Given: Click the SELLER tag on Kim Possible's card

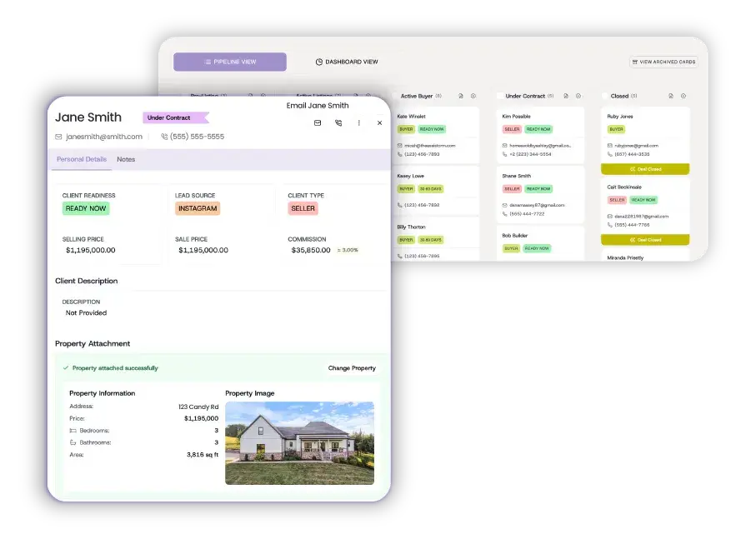Looking at the screenshot, I should coord(512,129).
